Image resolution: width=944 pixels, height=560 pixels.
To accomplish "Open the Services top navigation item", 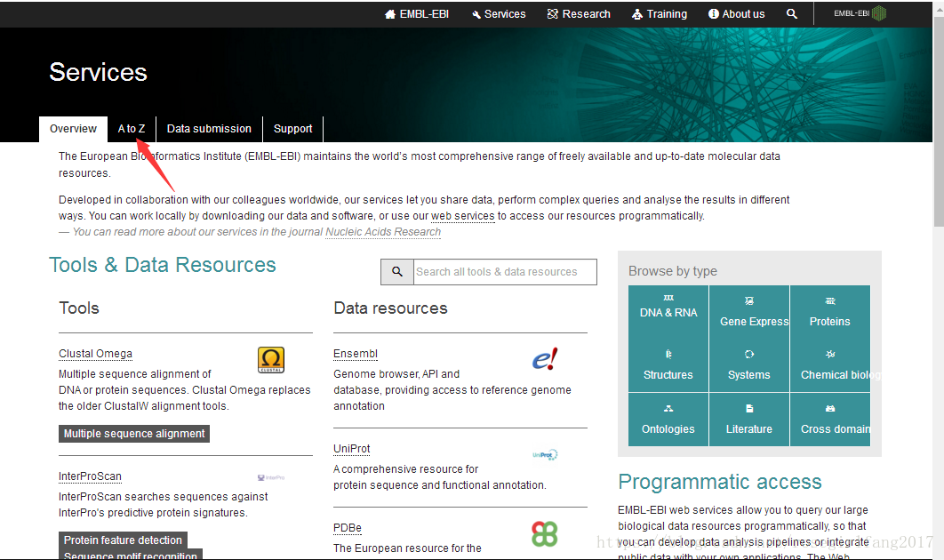I will point(499,14).
